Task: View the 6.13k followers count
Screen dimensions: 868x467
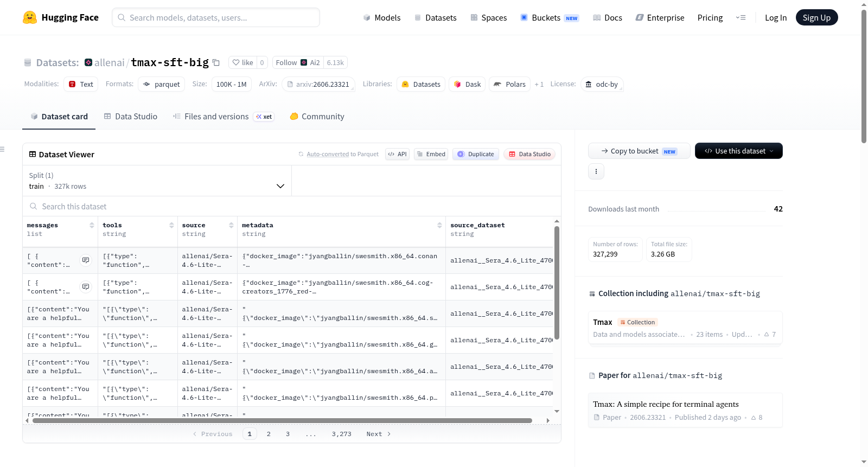Action: click(x=335, y=62)
